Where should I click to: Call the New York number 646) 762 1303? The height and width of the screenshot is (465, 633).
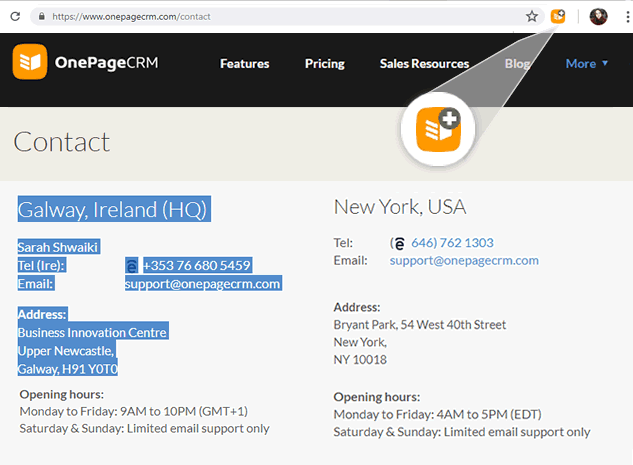coord(452,243)
